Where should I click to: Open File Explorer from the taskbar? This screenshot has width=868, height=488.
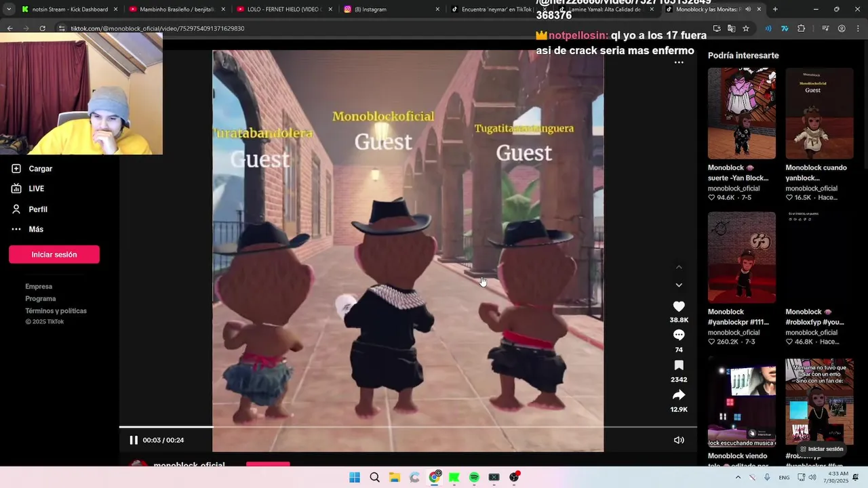tap(395, 477)
